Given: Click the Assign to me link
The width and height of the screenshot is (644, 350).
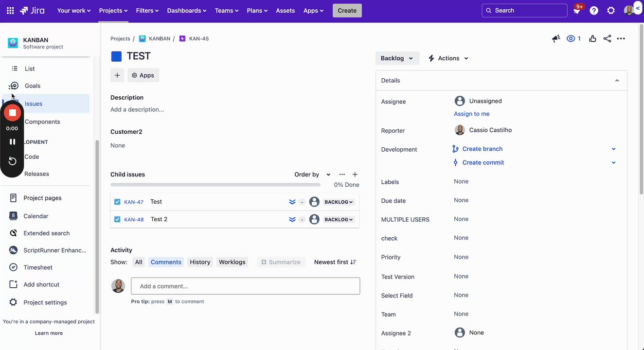Looking at the screenshot, I should (472, 114).
